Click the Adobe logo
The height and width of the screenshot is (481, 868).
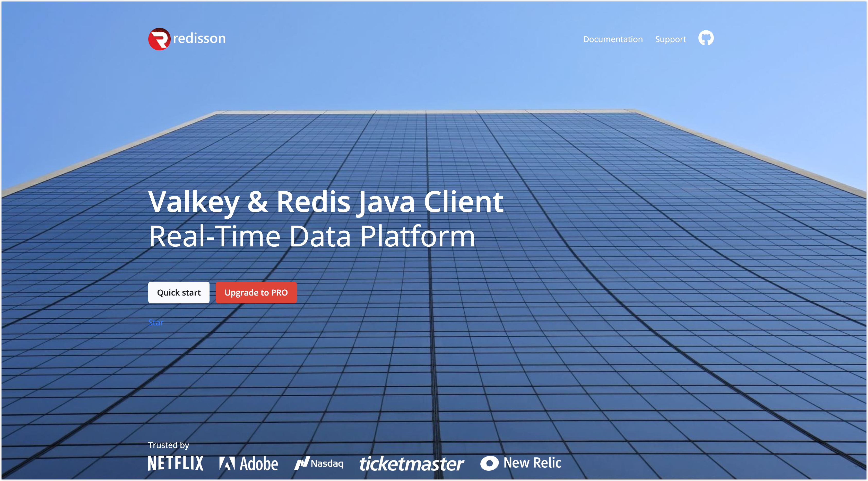249,464
